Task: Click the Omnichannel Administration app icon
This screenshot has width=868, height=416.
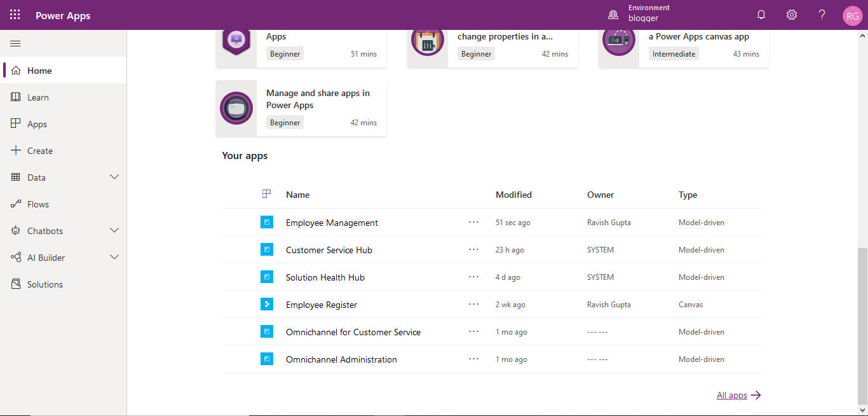Action: (x=267, y=359)
